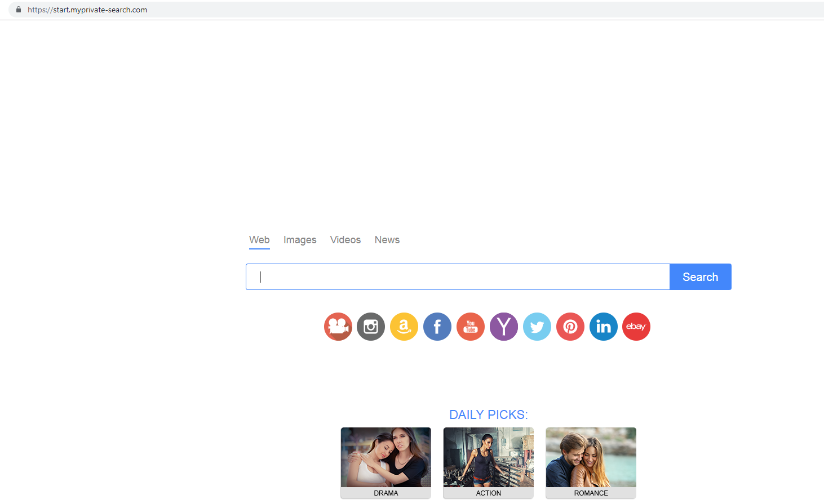The width and height of the screenshot is (824, 504).
Task: Open the Yahoo shortcut icon
Action: [504, 327]
